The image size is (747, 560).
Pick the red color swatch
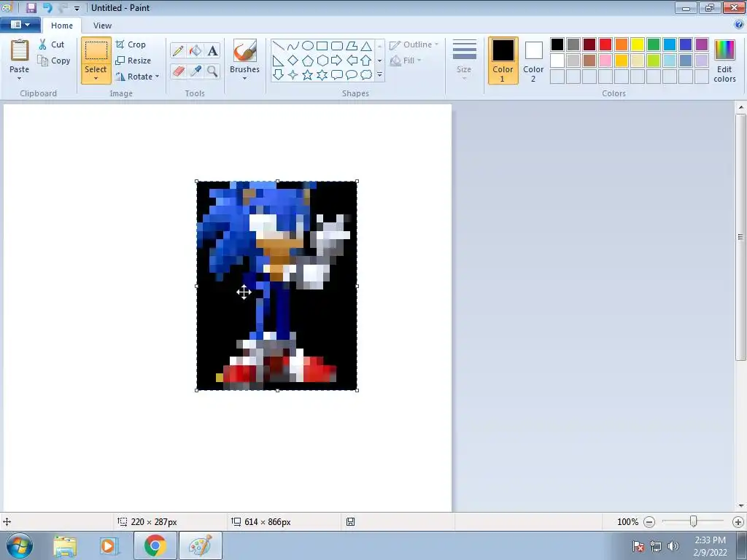(605, 44)
